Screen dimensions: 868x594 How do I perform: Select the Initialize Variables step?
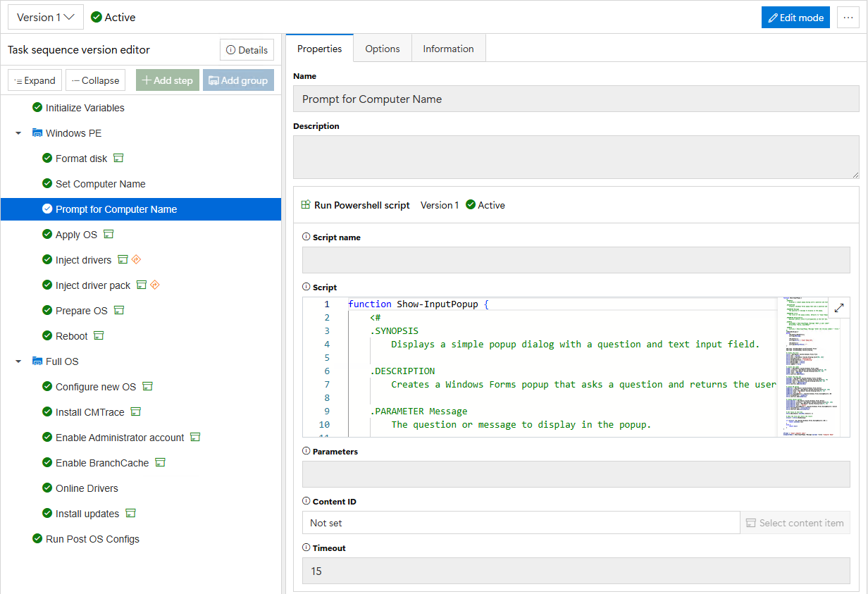(141, 108)
